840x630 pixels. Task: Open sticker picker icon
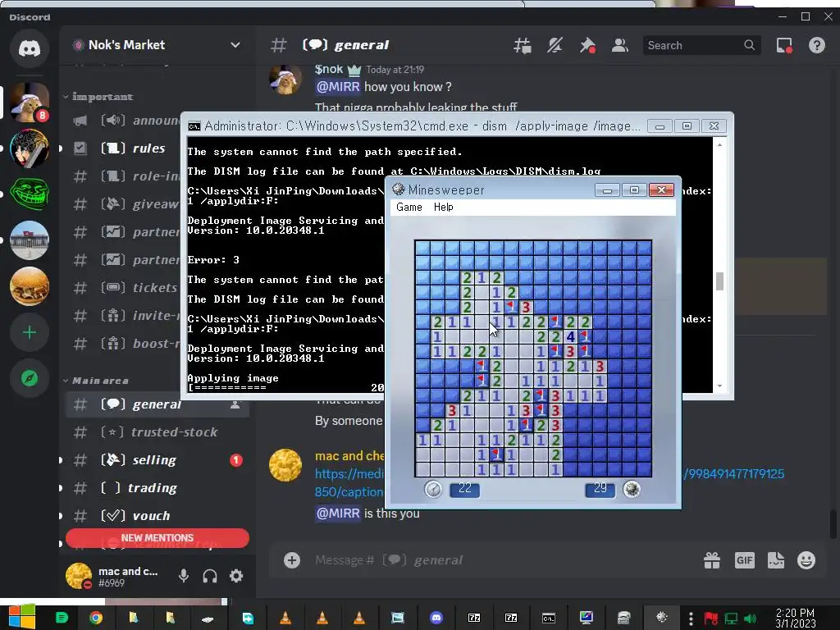click(x=776, y=560)
